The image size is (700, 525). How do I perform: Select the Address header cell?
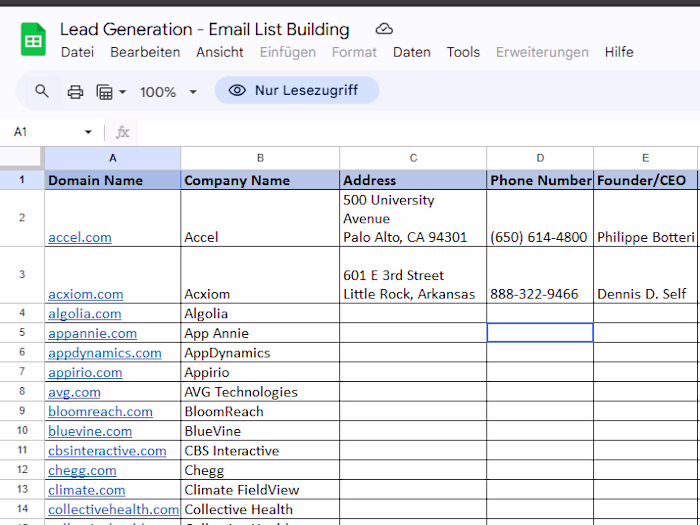click(x=413, y=180)
